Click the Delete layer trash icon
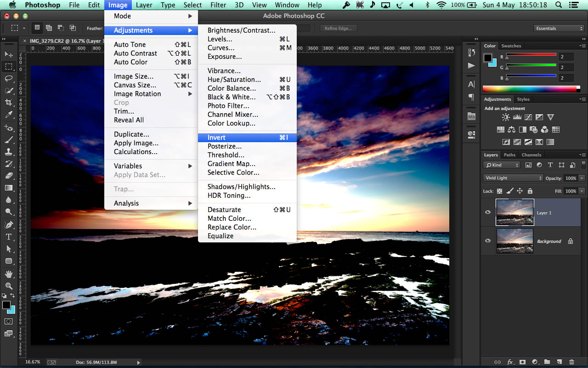 (571, 362)
